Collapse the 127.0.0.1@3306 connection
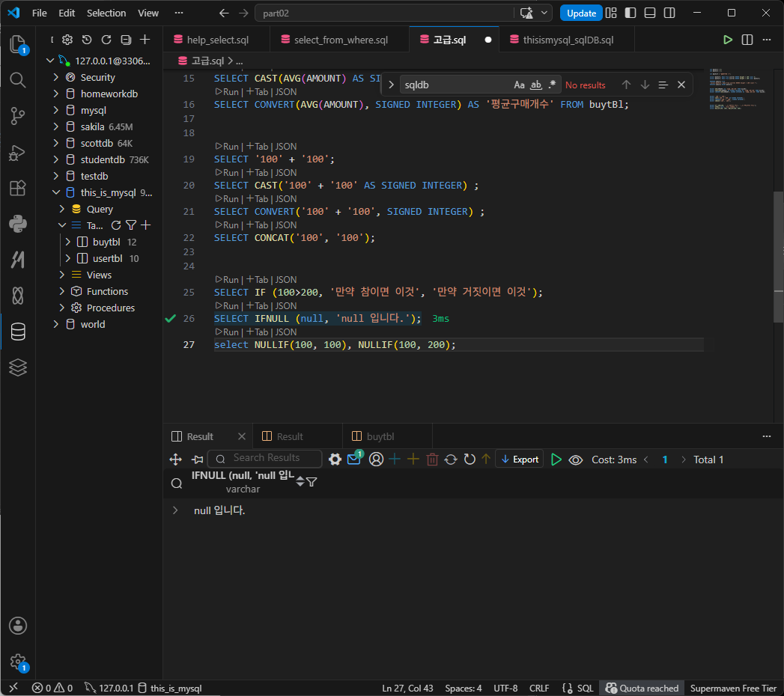784x696 pixels. pos(50,61)
